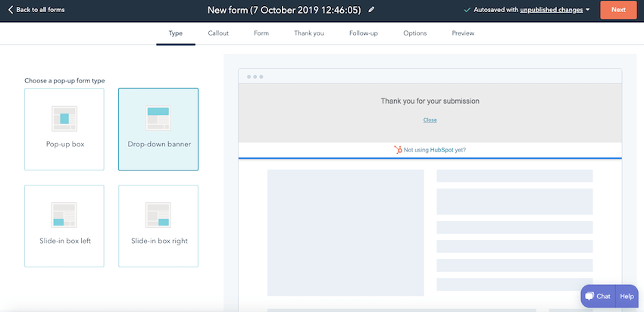
Task: Open the Options tab
Action: [415, 33]
